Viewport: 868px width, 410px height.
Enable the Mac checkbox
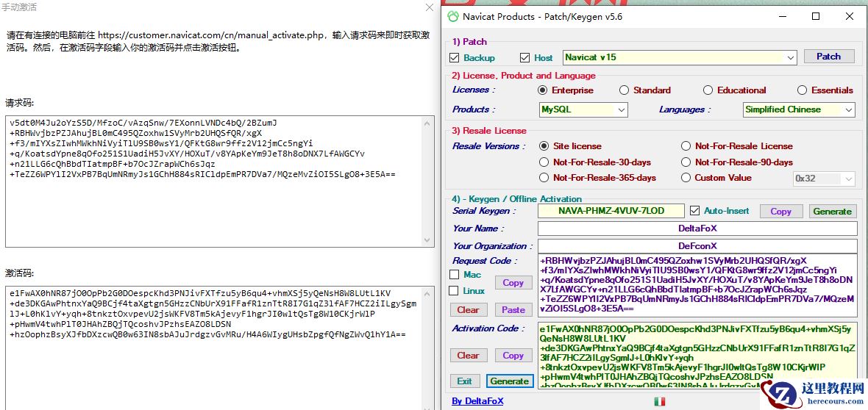point(455,275)
